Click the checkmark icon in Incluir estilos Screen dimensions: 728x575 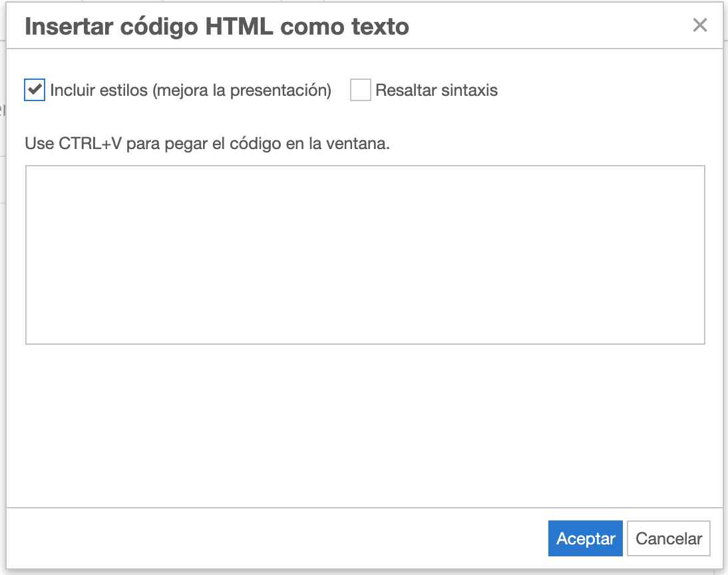35,89
